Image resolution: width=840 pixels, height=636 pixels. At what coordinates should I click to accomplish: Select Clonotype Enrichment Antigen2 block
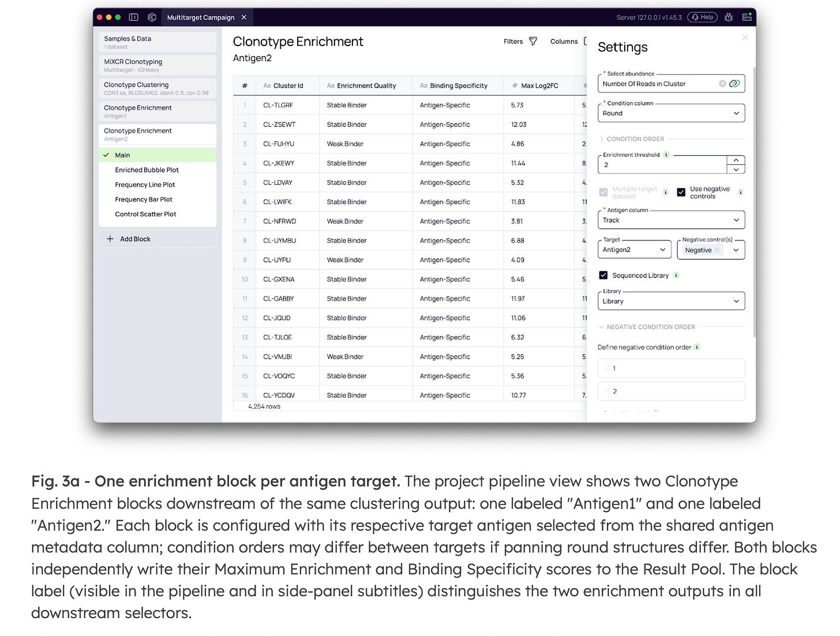point(157,134)
